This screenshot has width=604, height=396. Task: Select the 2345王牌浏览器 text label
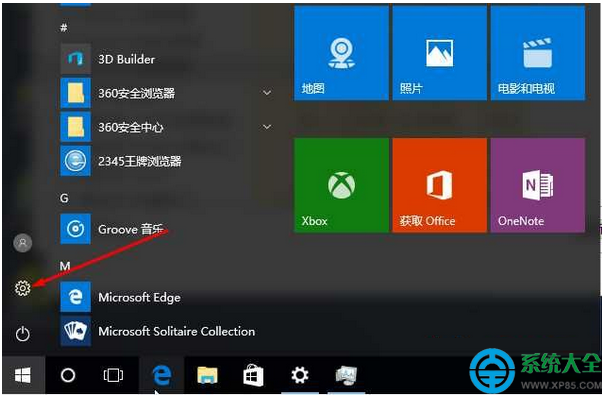[x=139, y=161]
